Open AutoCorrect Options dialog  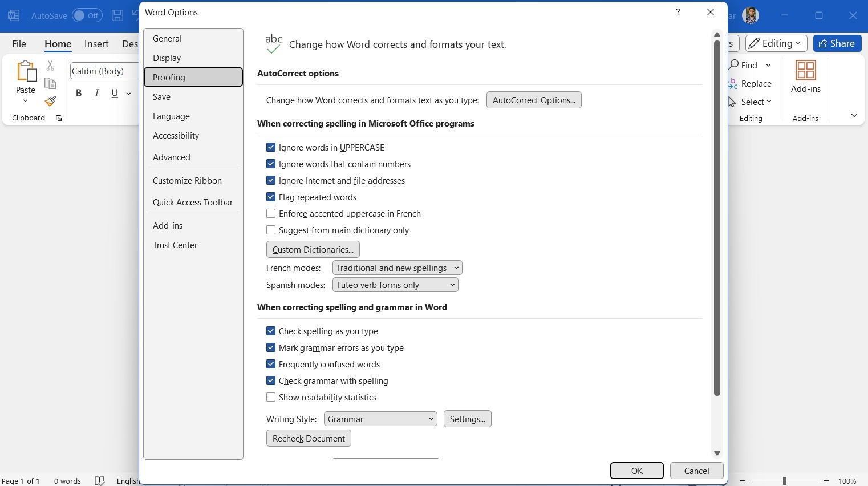(x=534, y=100)
